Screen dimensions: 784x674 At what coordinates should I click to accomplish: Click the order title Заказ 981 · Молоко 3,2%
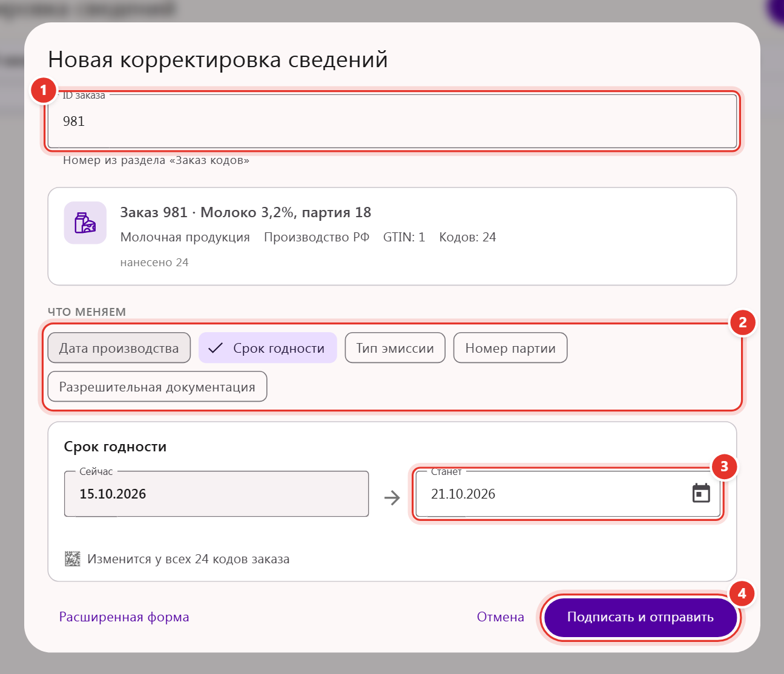coord(246,212)
